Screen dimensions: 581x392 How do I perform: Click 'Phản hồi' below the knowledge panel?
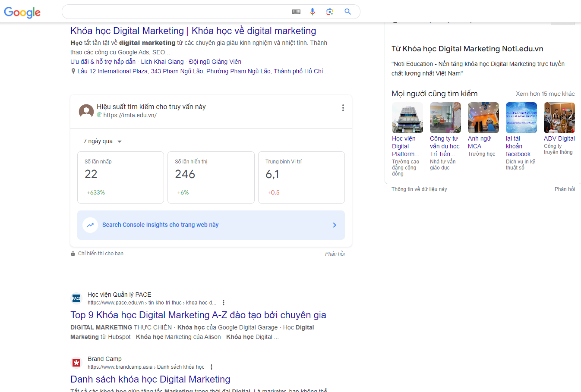pos(565,189)
